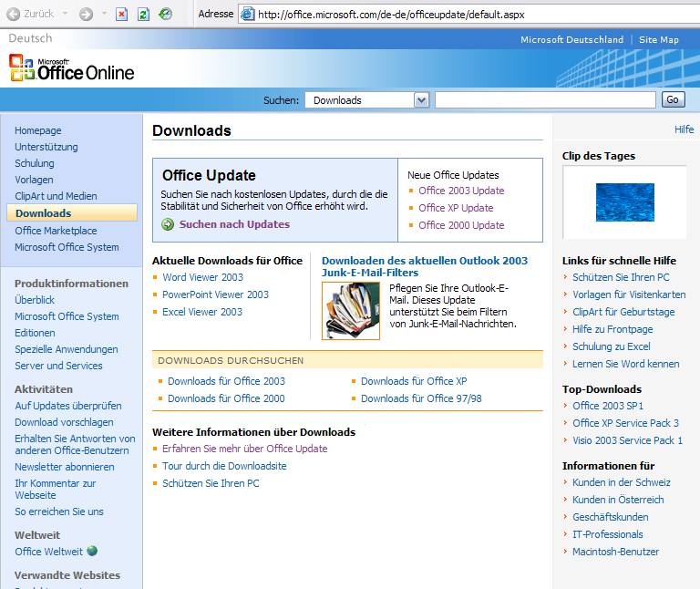The image size is (700, 589).
Task: Click the green Refresh page icon
Action: 143,15
